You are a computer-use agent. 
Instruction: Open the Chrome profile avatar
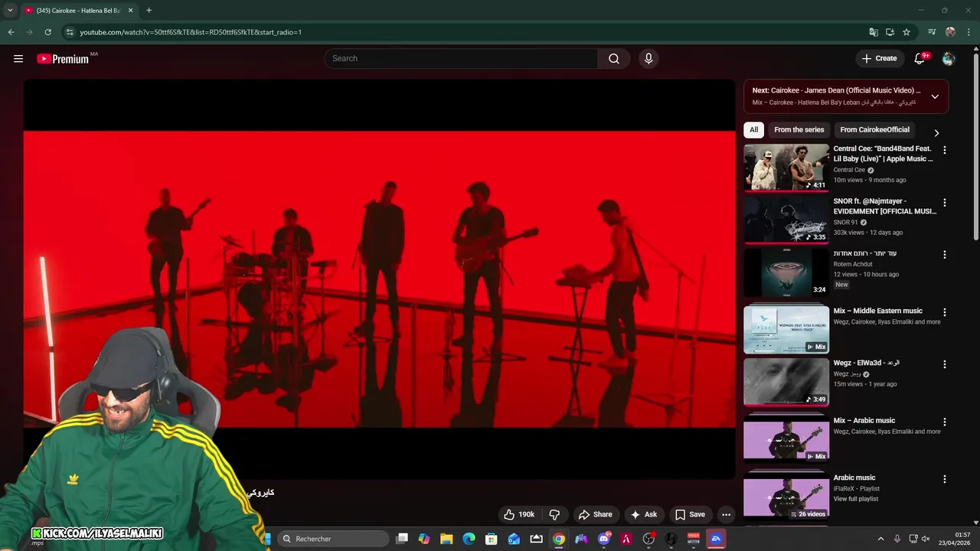point(950,32)
